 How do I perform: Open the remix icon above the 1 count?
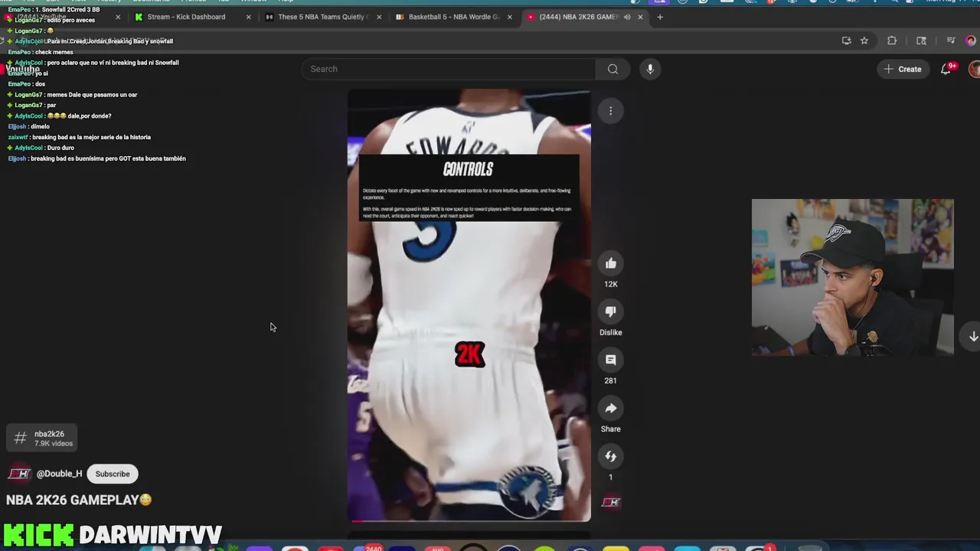click(x=610, y=457)
